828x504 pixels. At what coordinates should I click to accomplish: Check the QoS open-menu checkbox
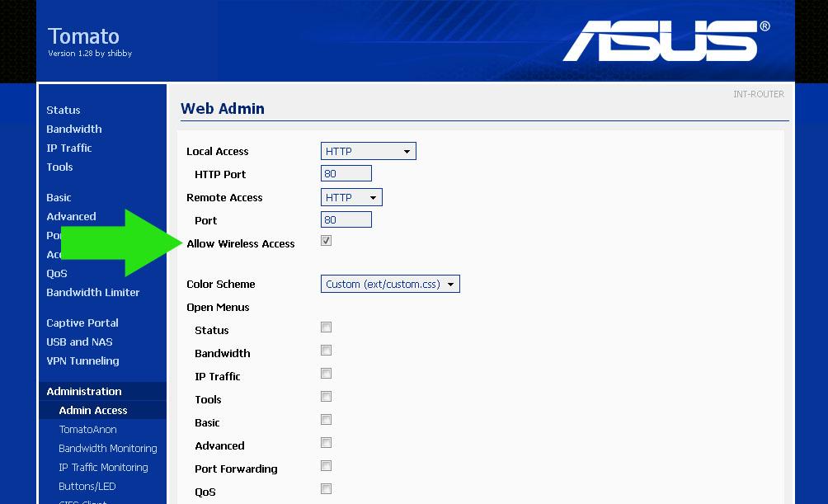(x=327, y=489)
